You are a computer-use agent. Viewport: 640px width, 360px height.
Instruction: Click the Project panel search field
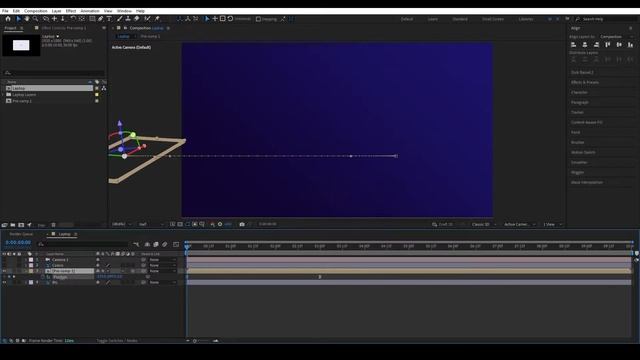(53, 73)
